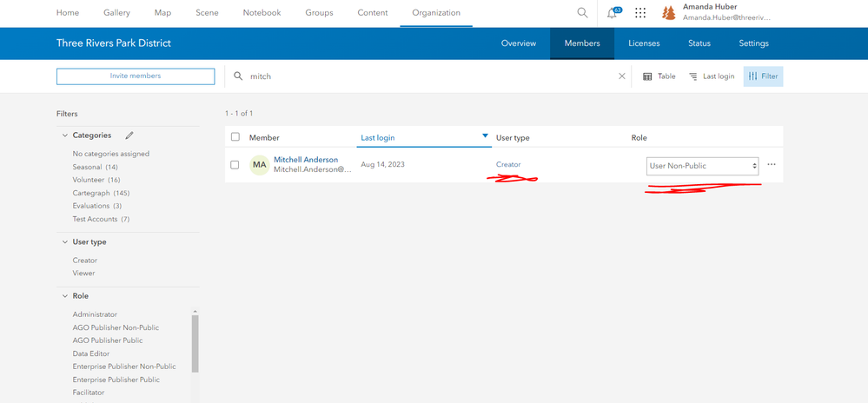Filter user type by Creator
The image size is (868, 403).
84,261
